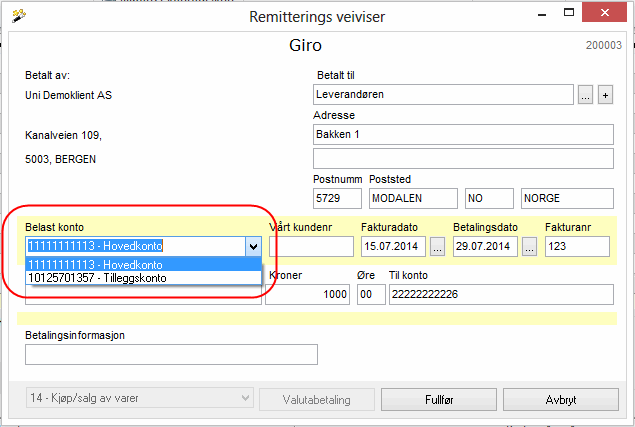Click the plus button to add supplier

coord(605,95)
